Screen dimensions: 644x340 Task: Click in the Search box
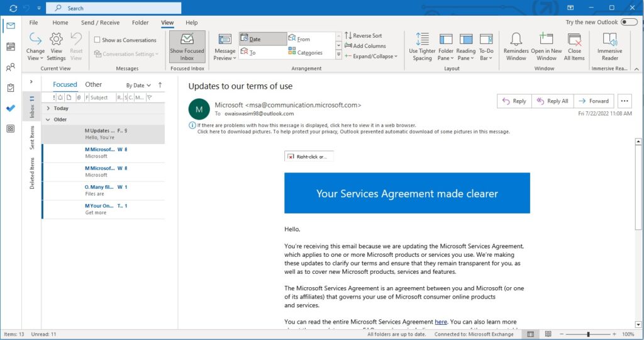(x=114, y=8)
